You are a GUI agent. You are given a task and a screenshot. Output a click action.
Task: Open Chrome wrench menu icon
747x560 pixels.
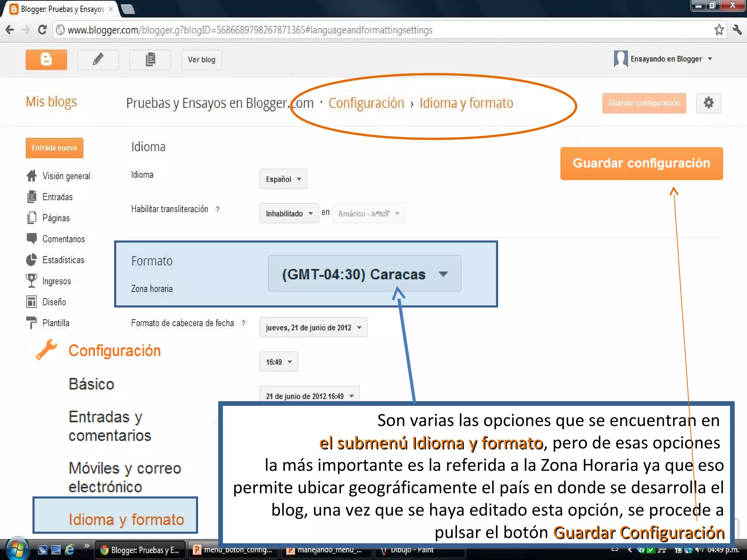coord(737,30)
